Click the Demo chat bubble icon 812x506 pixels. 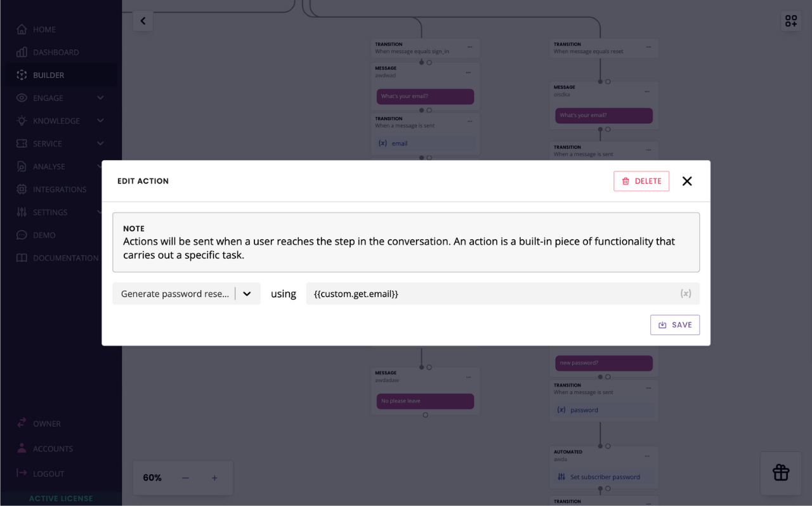coord(22,235)
